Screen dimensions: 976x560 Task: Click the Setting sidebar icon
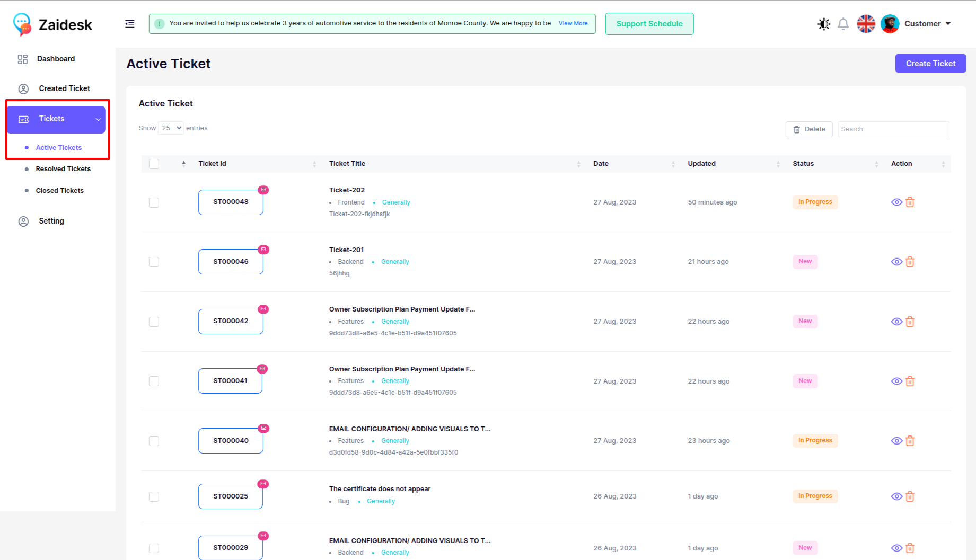pyautogui.click(x=23, y=221)
